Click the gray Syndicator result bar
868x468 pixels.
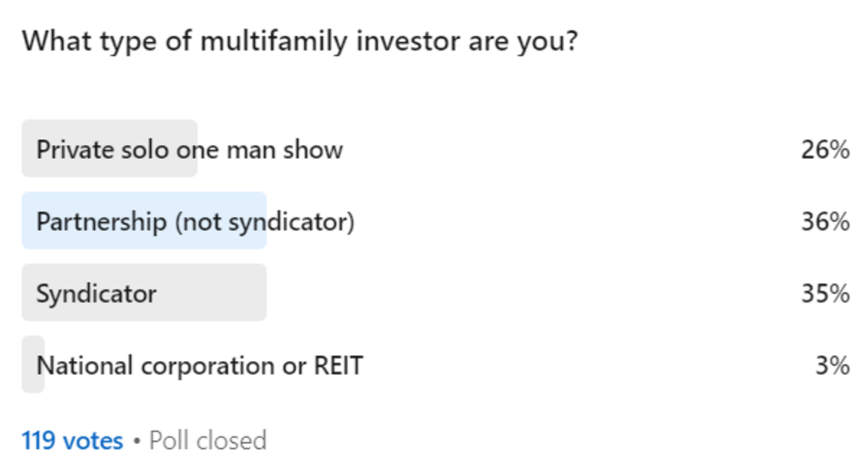click(211, 293)
